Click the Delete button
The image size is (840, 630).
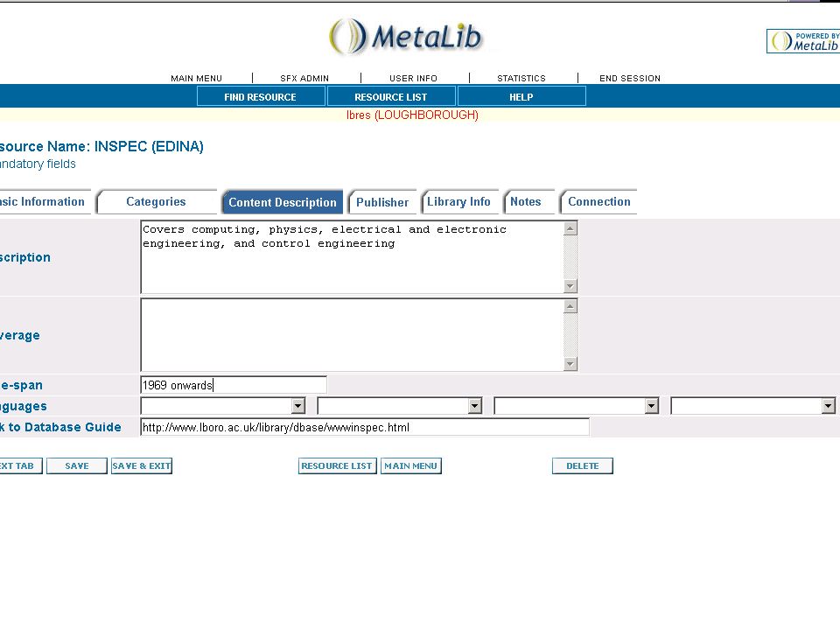583,466
